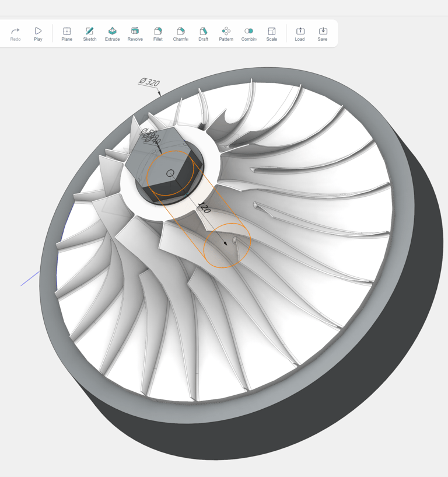The height and width of the screenshot is (477, 448).
Task: Click the 120 length dimension label
Action: (204, 207)
